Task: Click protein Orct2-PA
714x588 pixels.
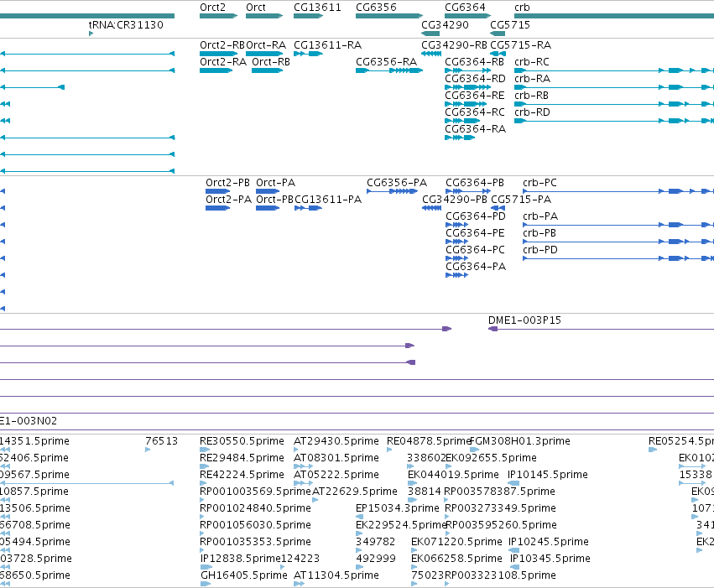Action: pyautogui.click(x=218, y=208)
